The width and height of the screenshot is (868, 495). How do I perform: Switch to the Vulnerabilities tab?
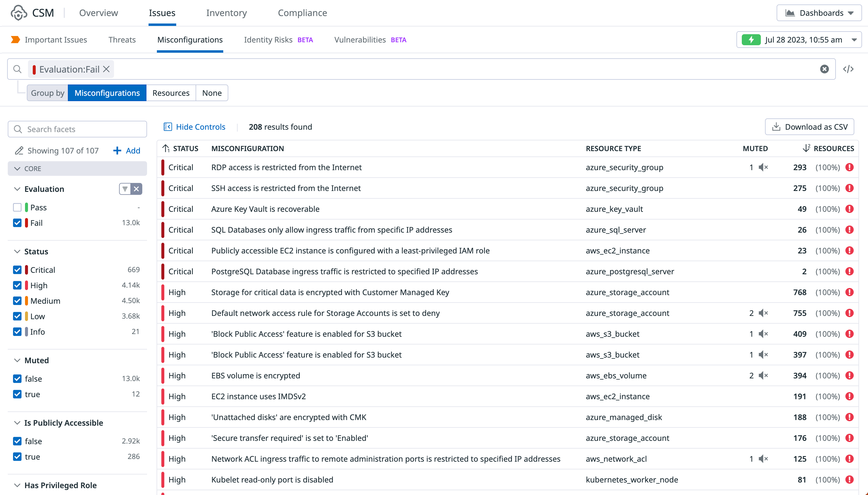[x=360, y=40]
